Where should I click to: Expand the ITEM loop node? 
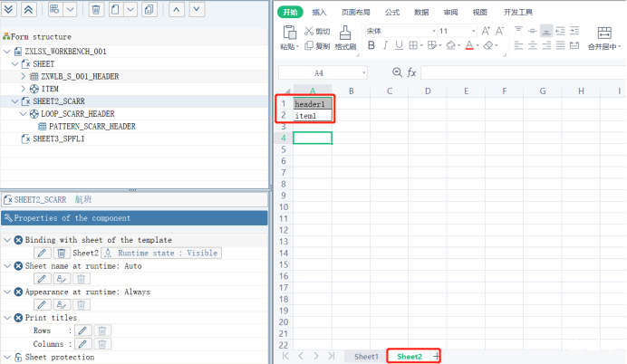pos(23,89)
